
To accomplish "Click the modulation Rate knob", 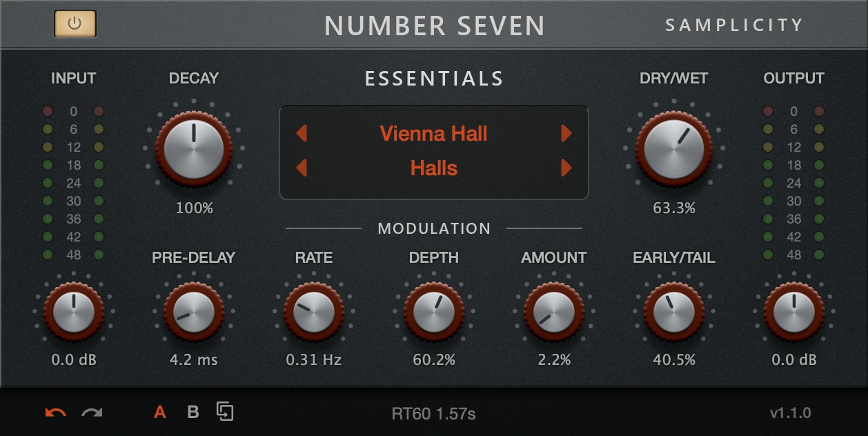I will [x=314, y=312].
